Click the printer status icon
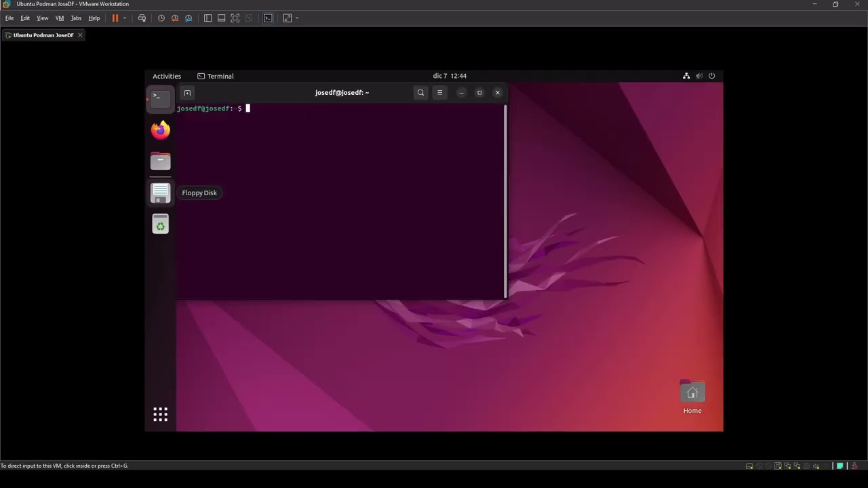 pyautogui.click(x=807, y=466)
